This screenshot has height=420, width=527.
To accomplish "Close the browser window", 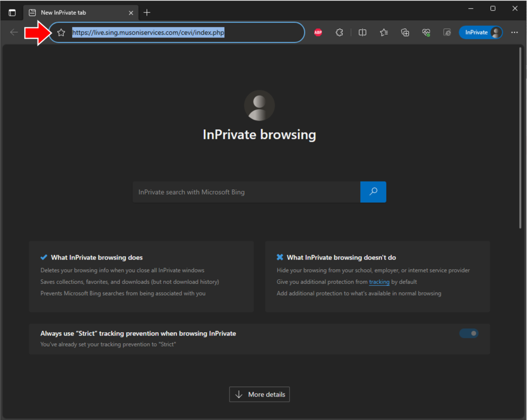I will pyautogui.click(x=515, y=8).
